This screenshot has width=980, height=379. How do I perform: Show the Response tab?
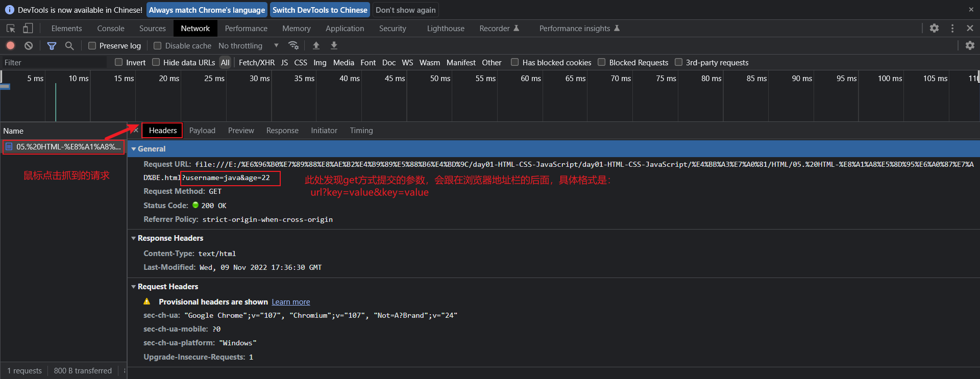(x=282, y=131)
